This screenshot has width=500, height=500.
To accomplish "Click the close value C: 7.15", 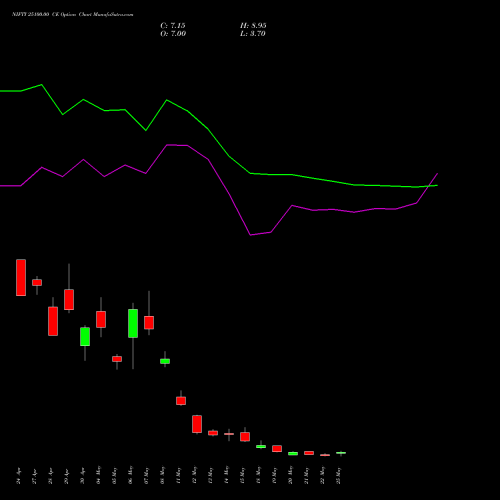I will coord(173,26).
